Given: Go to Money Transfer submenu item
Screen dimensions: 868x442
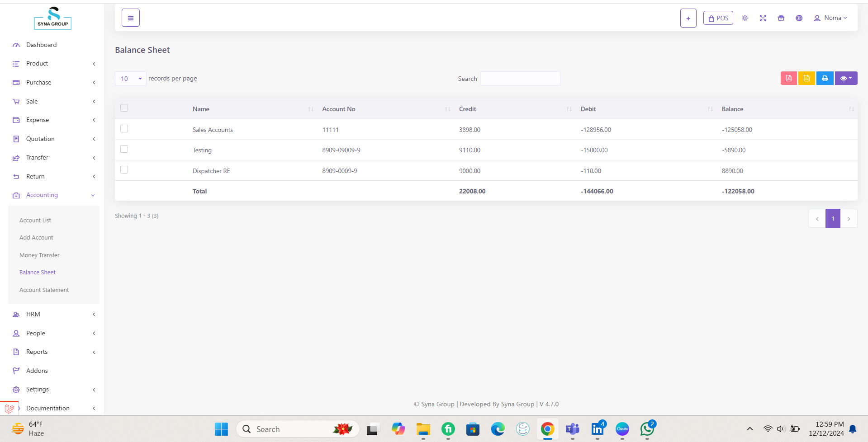Looking at the screenshot, I should point(39,255).
